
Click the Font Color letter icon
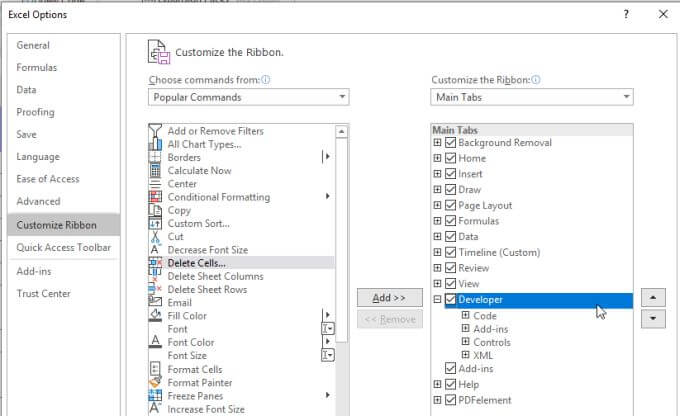[x=155, y=342]
